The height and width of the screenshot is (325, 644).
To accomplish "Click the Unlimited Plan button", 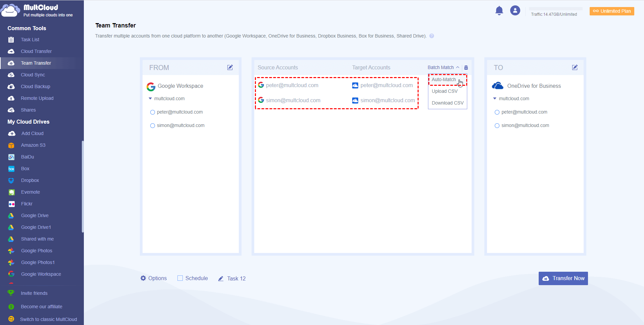I will click(612, 11).
